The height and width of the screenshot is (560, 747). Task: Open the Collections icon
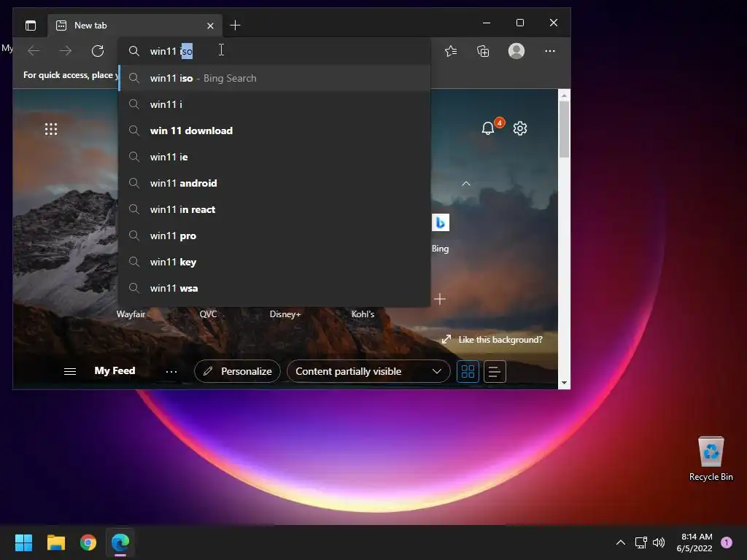(x=483, y=51)
